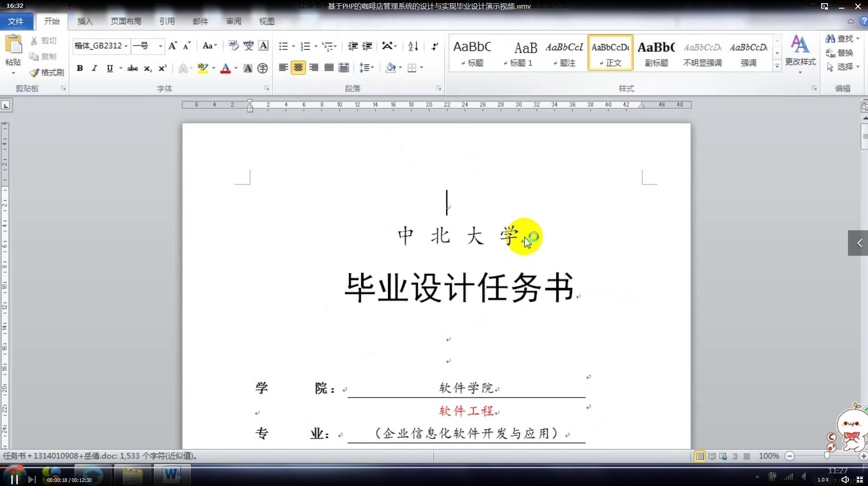Open the Select (选择) dropdown
Image resolution: width=868 pixels, height=486 pixels.
tap(843, 67)
